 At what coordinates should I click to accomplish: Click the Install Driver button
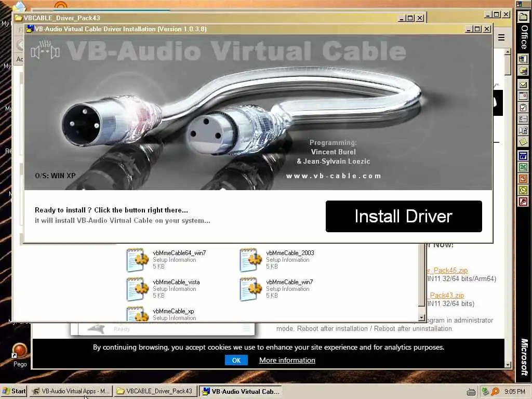[404, 217]
